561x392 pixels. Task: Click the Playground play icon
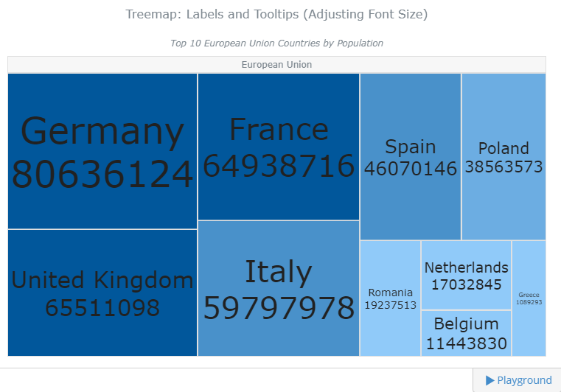489,380
